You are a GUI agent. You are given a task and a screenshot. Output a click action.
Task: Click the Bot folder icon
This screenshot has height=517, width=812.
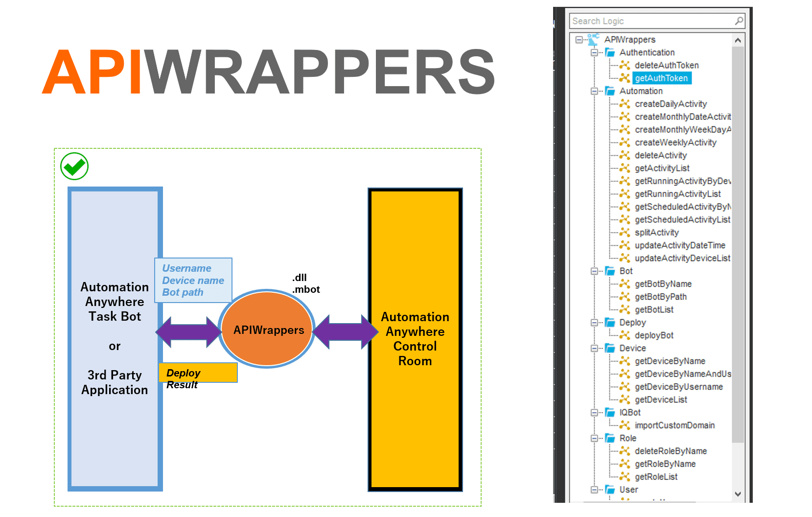(610, 271)
